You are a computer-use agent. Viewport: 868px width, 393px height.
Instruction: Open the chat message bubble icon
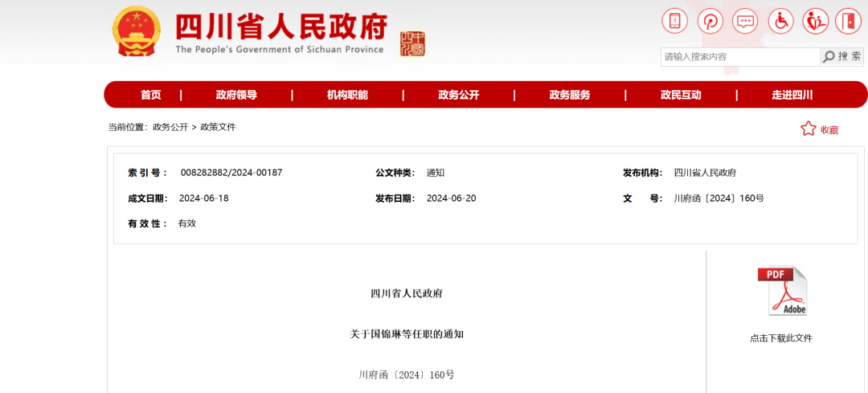[x=745, y=21]
